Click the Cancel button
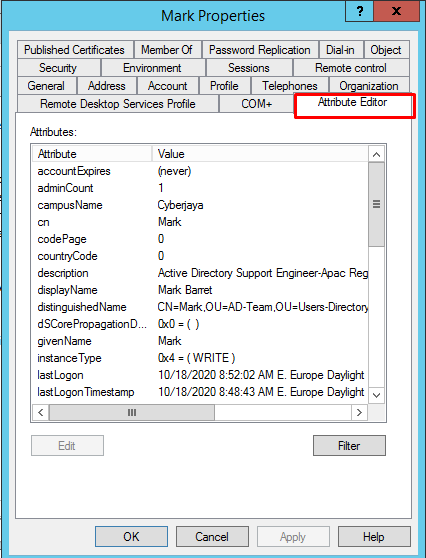Image resolution: width=426 pixels, height=558 pixels. pos(212,537)
